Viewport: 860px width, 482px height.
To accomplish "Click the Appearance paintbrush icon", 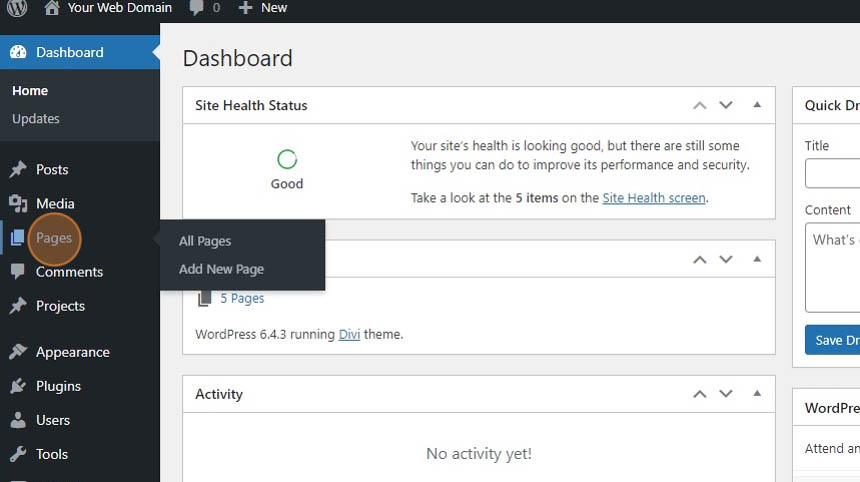I will point(18,351).
